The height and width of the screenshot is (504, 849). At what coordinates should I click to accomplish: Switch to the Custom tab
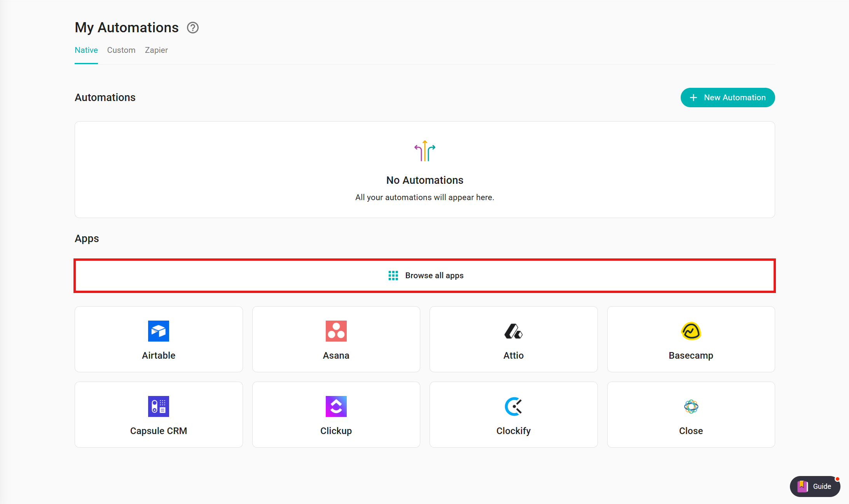click(x=121, y=50)
